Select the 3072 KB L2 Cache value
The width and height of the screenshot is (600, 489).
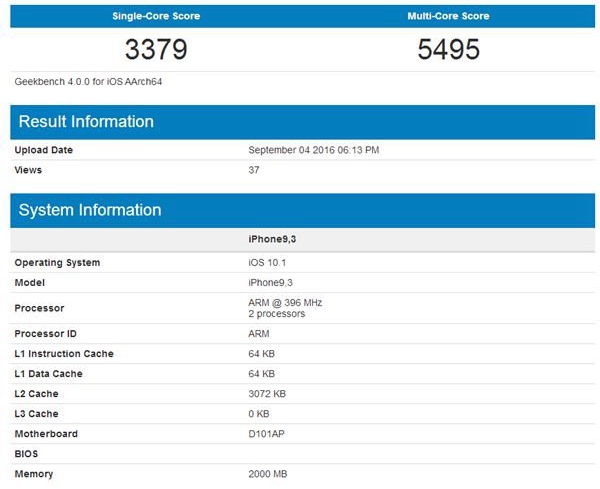point(268,394)
